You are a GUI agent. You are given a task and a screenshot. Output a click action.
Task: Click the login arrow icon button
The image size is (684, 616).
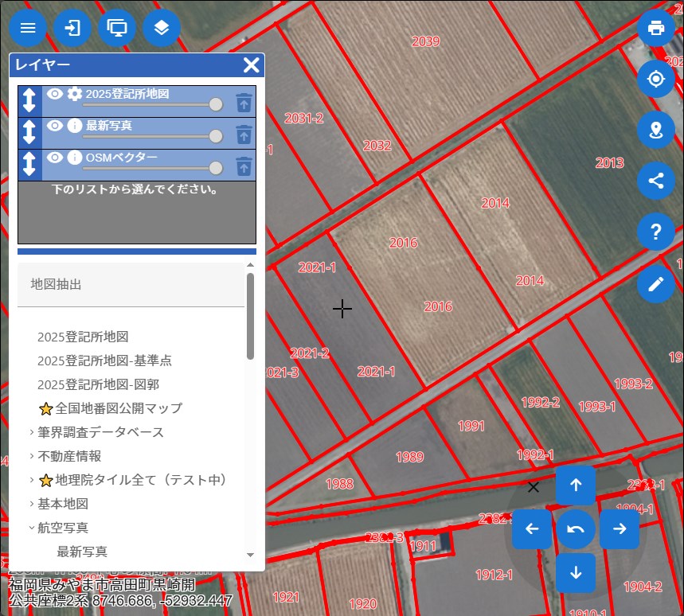coord(72,28)
